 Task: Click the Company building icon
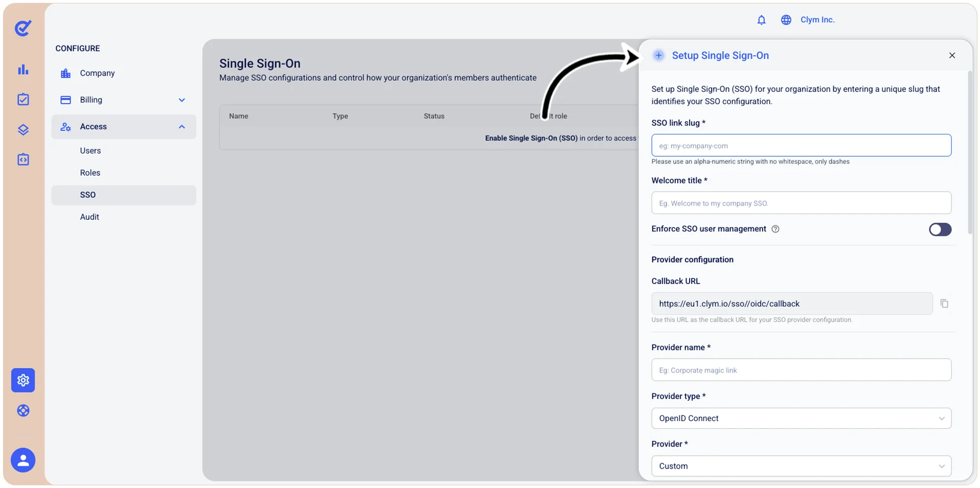[65, 73]
